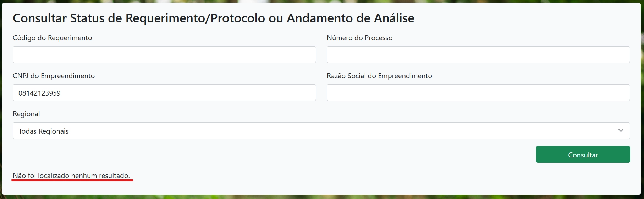Click the "Todas Regionais" selected option text
The image size is (644, 199).
tap(44, 131)
